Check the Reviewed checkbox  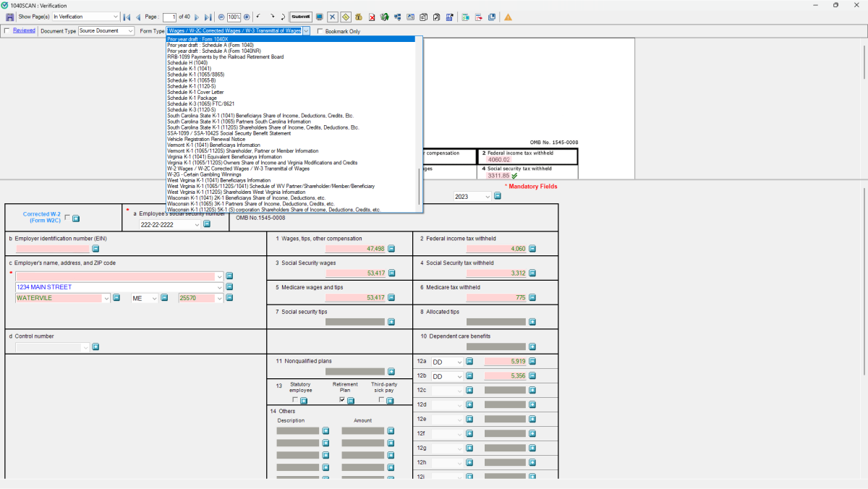(7, 31)
